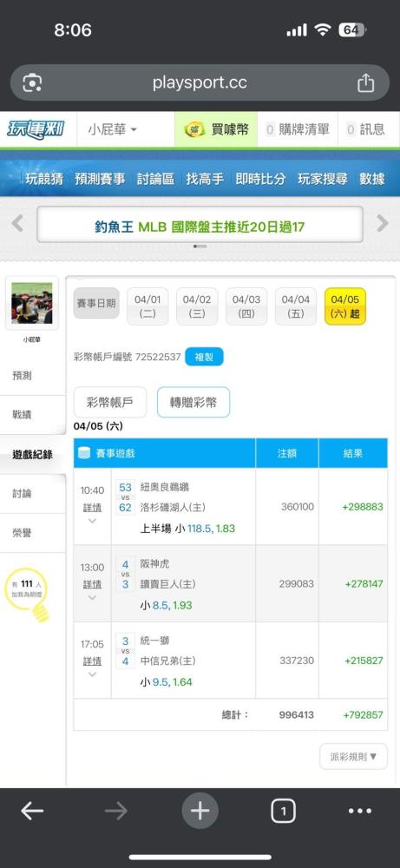Screen dimensions: 400x868
Task: Open the 小屁華 profile photo thumbnail
Action: coord(32,303)
